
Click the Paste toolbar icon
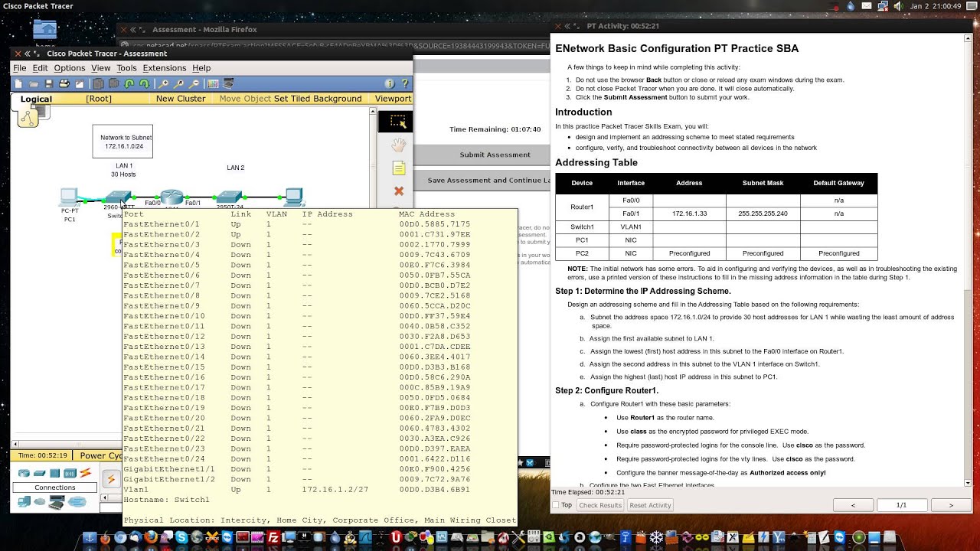point(113,83)
